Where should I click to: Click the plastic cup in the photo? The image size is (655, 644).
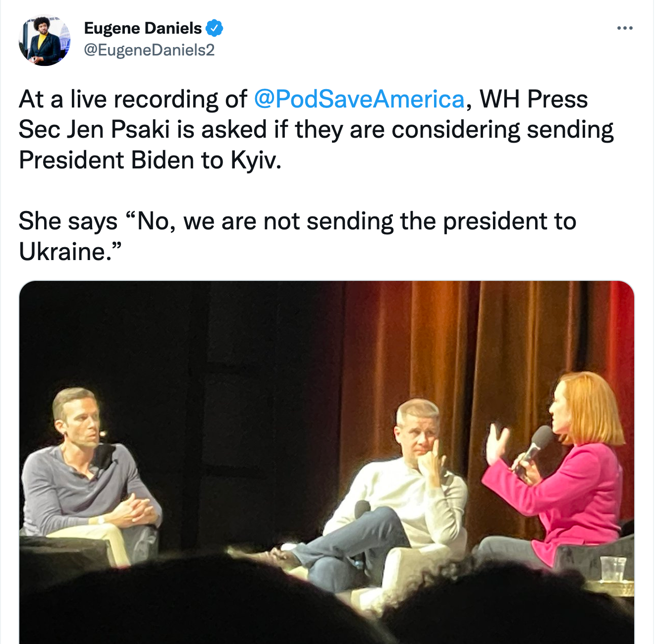pos(614,569)
